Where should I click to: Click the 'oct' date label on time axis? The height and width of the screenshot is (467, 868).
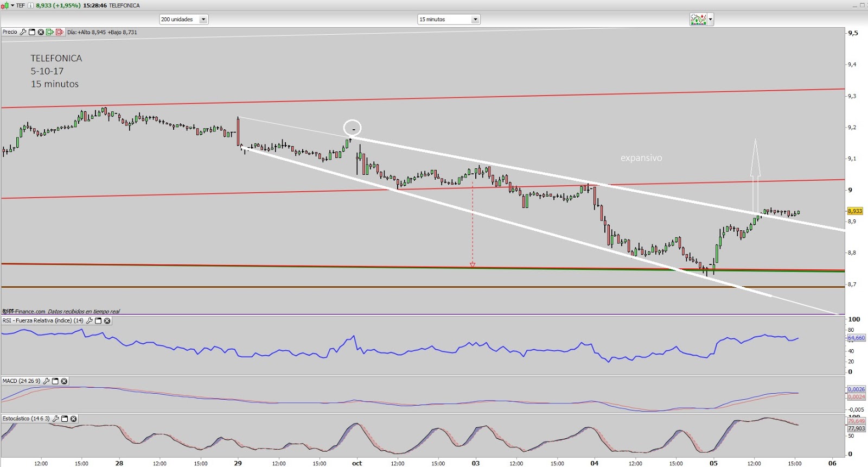pos(357,463)
